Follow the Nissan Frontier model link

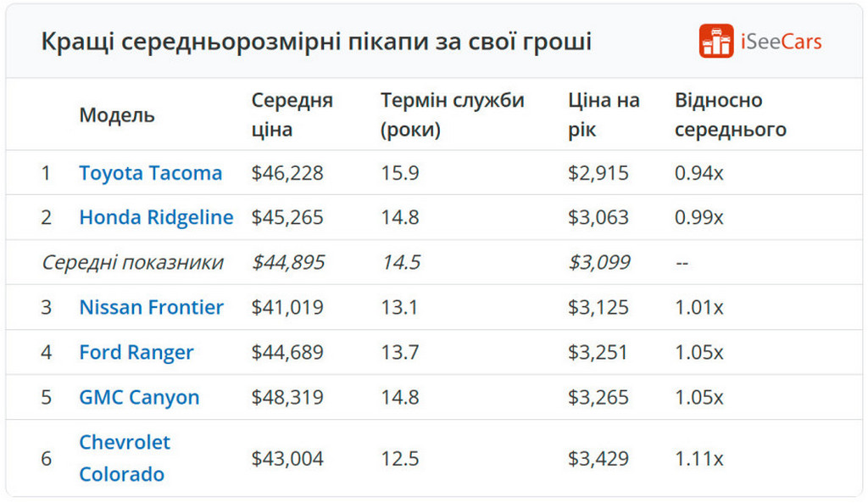coord(151,307)
